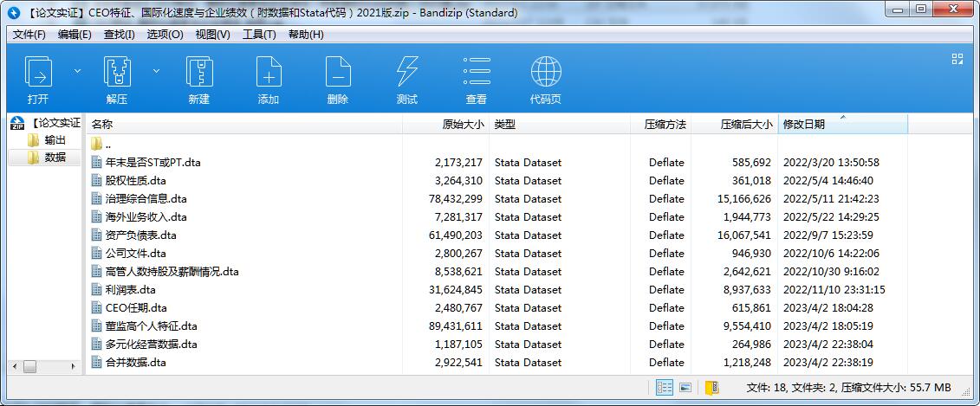Open the dropdown arrow next to 打开
This screenshot has width=980, height=406.
77,71
